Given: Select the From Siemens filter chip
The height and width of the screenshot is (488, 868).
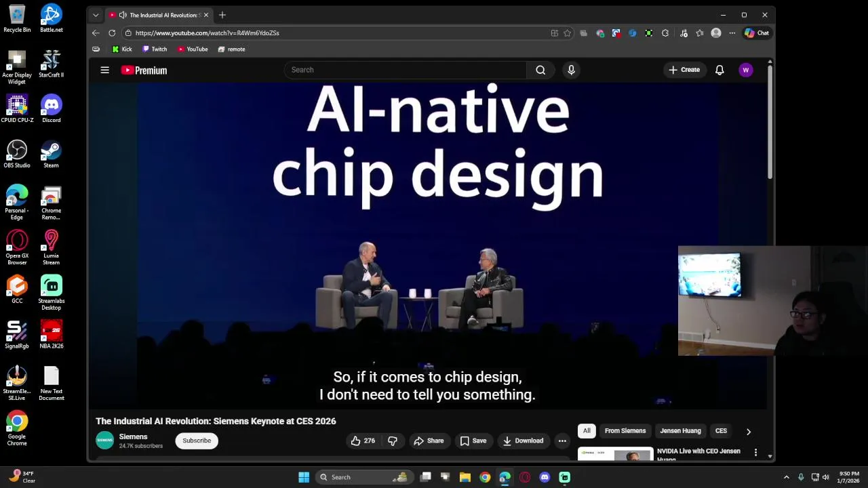Looking at the screenshot, I should pos(625,431).
